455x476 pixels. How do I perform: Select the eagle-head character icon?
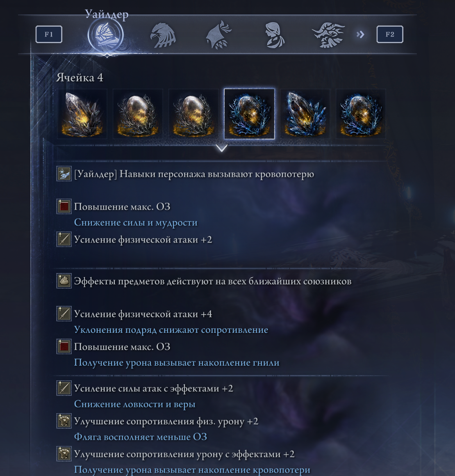pos(163,36)
